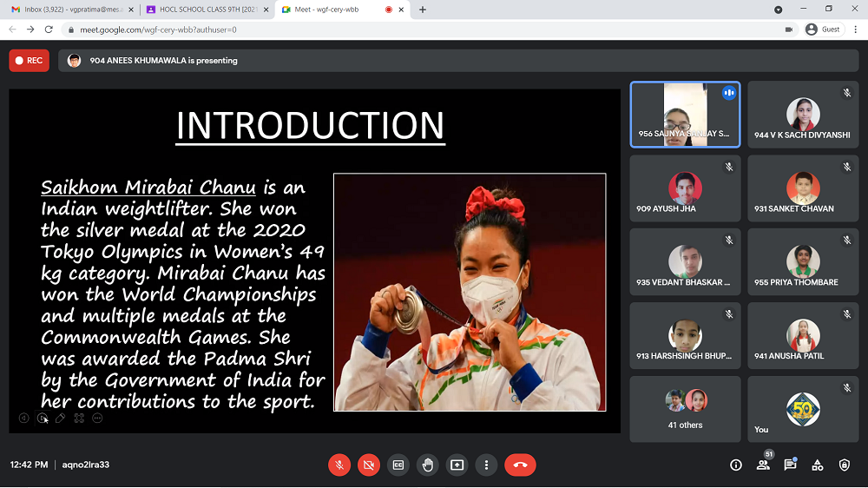Screen dimensions: 868x488
Task: Raise your hand in the meeting
Action: pos(427,465)
